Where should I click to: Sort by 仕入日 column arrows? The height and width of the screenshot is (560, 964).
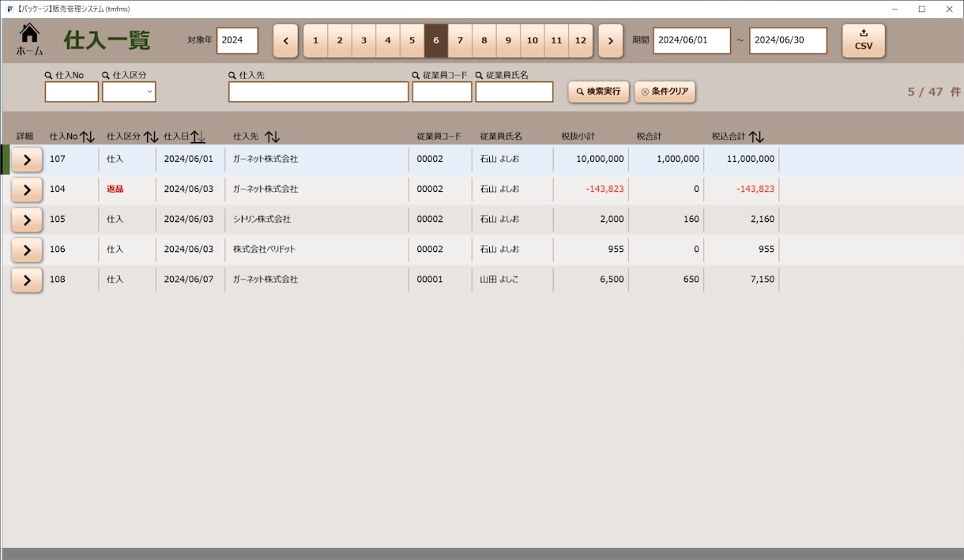coord(198,137)
